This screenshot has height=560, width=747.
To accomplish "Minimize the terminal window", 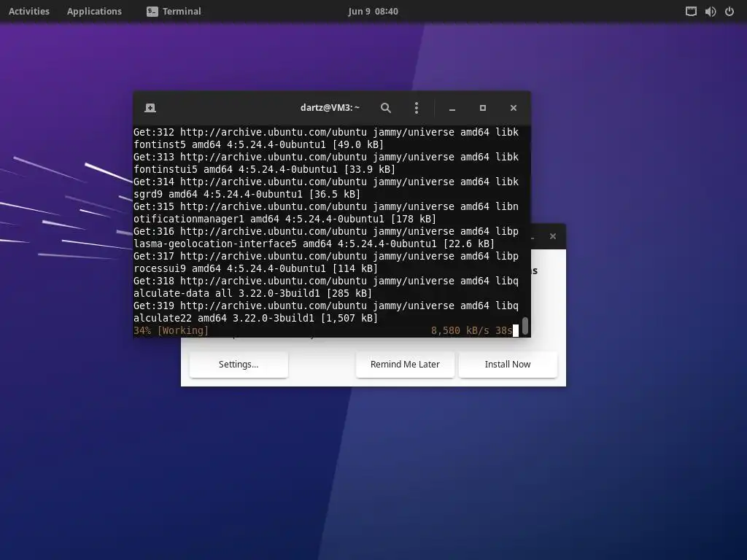I will [x=452, y=108].
